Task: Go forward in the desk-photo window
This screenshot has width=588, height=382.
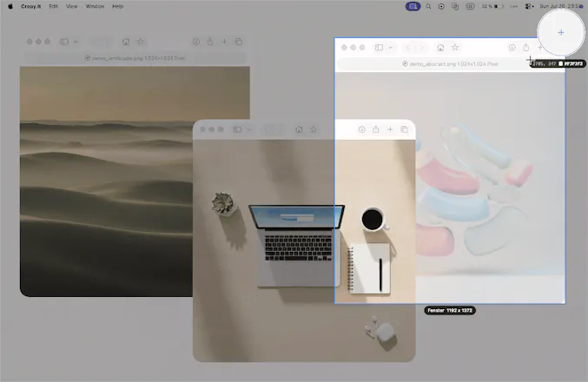Action: (x=281, y=129)
